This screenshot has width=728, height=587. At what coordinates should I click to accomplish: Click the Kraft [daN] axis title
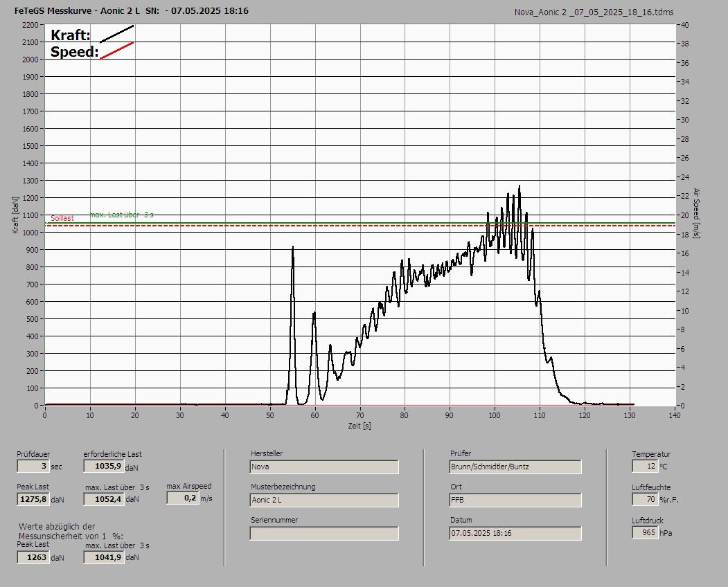point(15,215)
